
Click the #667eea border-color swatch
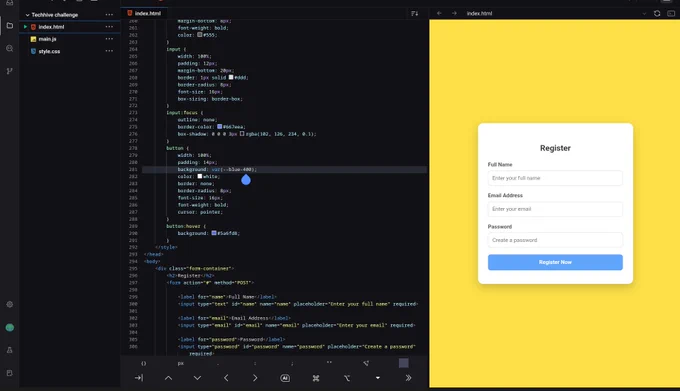(219, 127)
